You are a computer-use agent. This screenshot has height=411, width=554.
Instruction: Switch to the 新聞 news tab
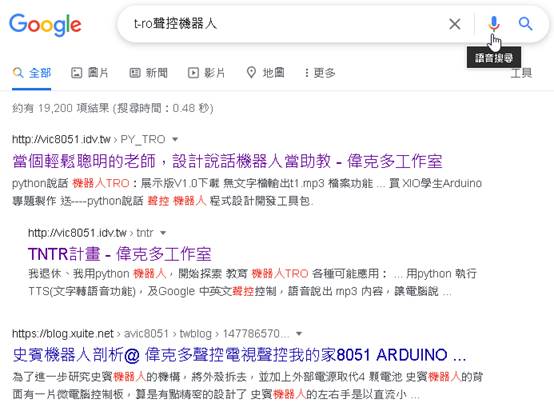148,73
